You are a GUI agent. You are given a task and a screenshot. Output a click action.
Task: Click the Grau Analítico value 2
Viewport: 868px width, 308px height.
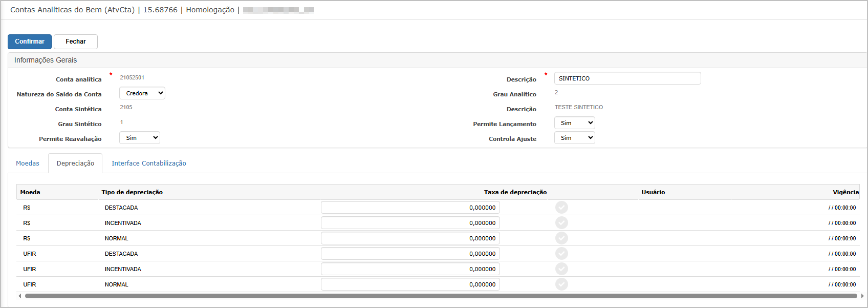[x=556, y=93]
